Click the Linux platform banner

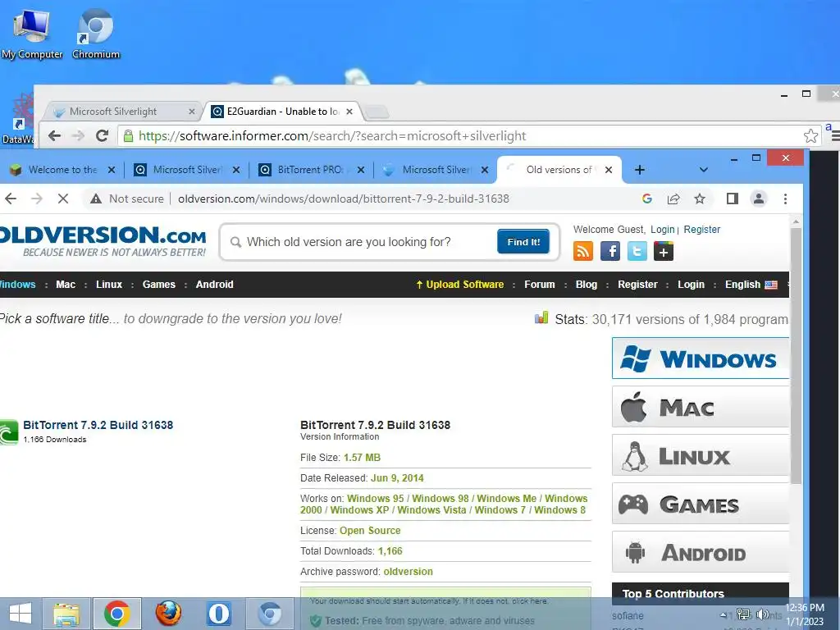coord(701,455)
